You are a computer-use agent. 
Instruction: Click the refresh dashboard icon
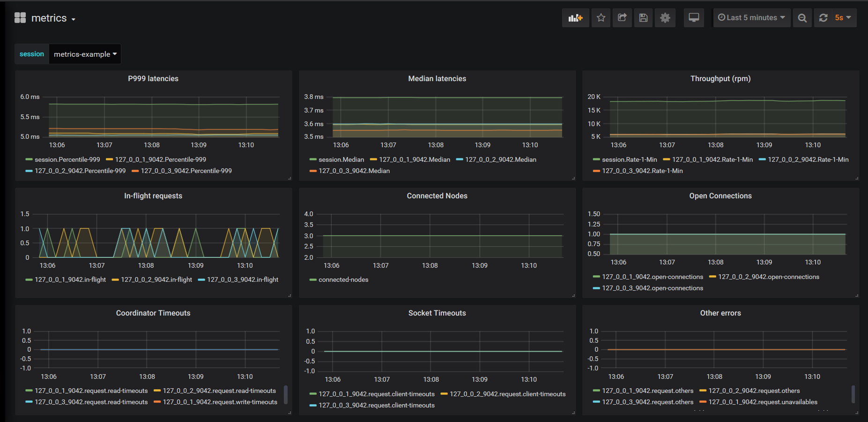coord(823,18)
